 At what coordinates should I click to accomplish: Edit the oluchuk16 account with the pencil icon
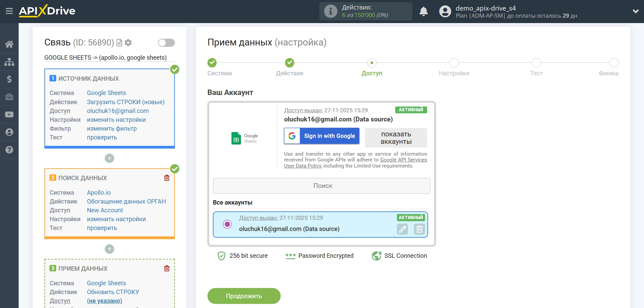(x=402, y=229)
